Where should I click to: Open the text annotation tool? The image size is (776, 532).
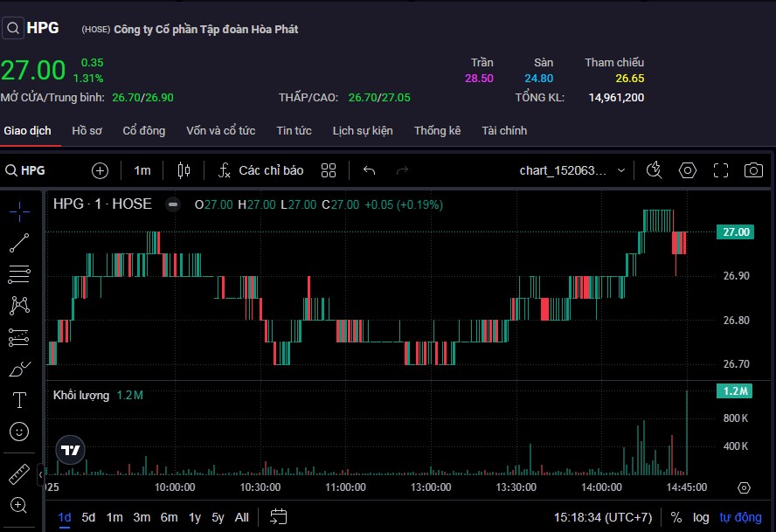coord(19,400)
